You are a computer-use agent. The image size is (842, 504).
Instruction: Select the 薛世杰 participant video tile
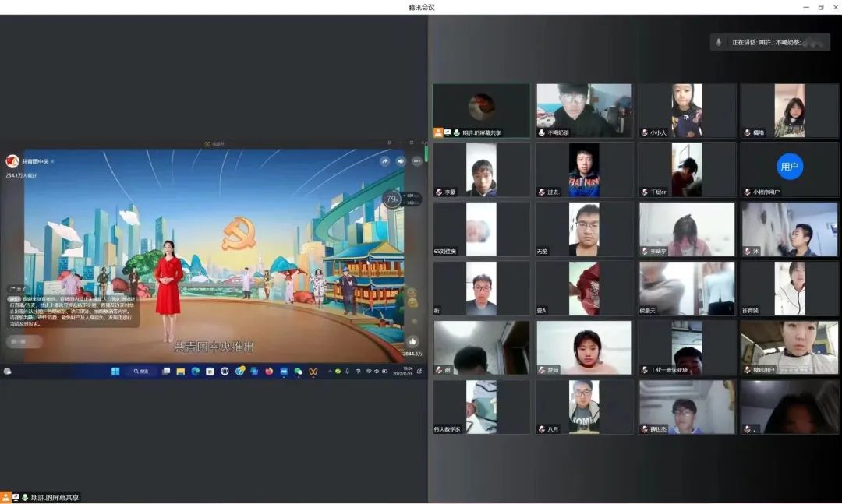point(687,407)
